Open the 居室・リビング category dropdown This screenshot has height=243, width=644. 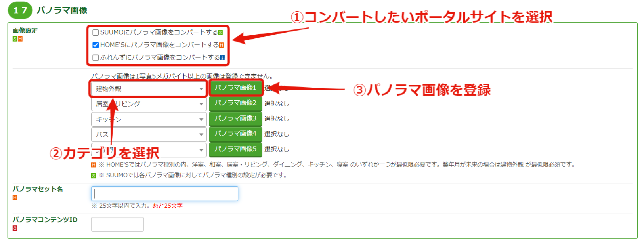(x=149, y=104)
